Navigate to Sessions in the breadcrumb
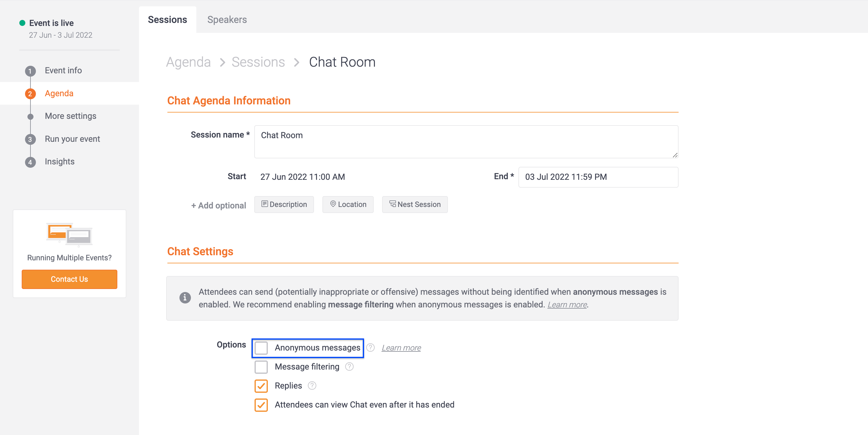 click(x=258, y=62)
